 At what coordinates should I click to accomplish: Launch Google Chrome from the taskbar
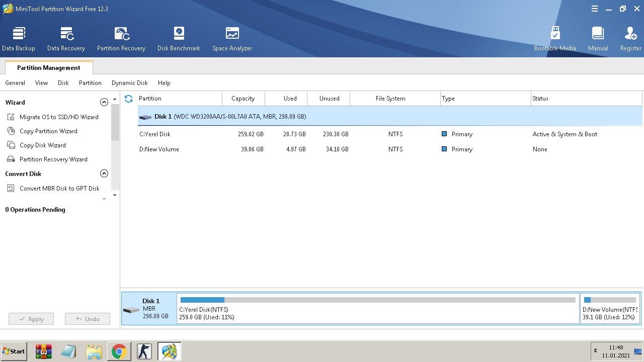[x=119, y=351]
